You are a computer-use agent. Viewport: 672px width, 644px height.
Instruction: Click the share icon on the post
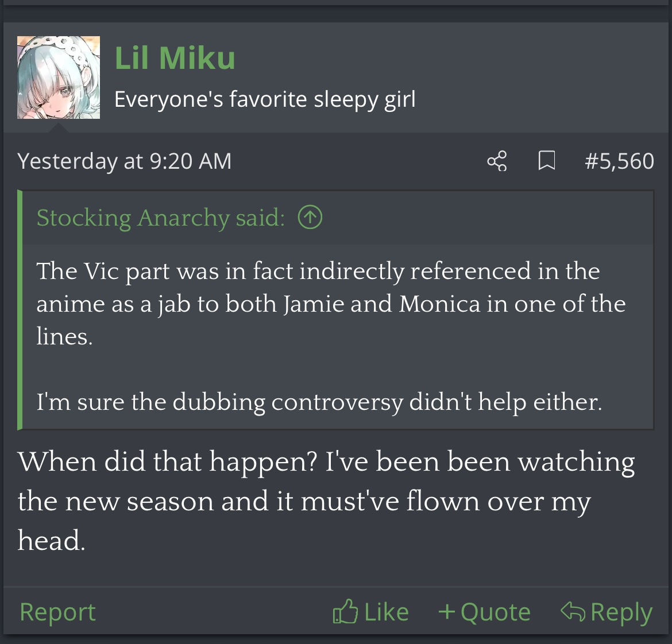(x=497, y=161)
